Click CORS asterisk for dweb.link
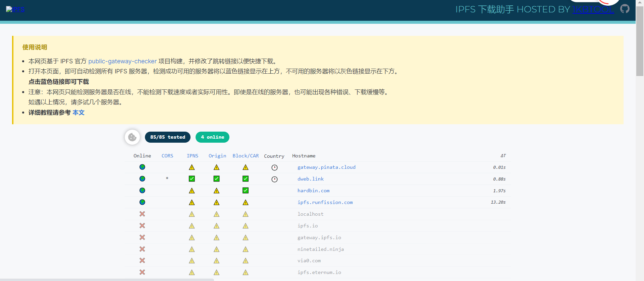The width and height of the screenshot is (644, 281). point(167,179)
